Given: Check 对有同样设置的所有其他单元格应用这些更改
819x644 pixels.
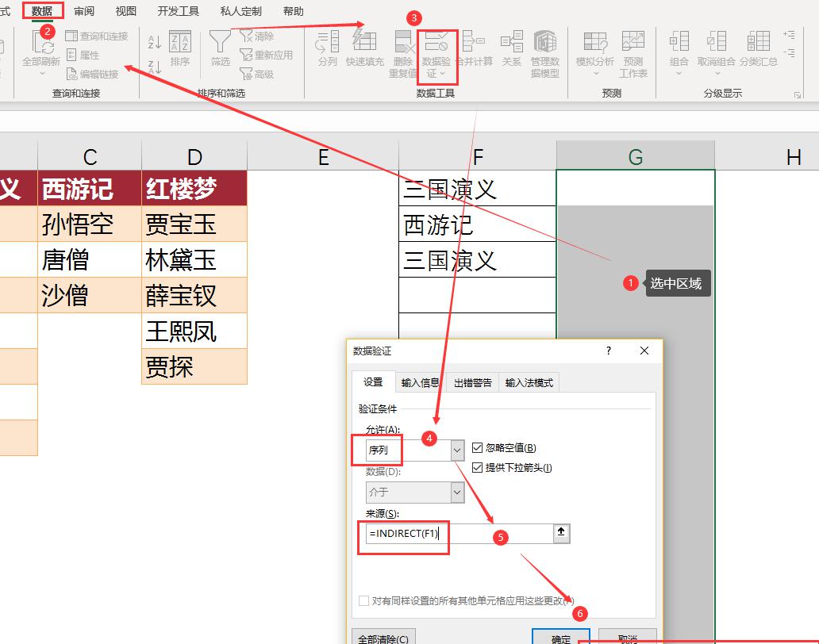Looking at the screenshot, I should (364, 601).
